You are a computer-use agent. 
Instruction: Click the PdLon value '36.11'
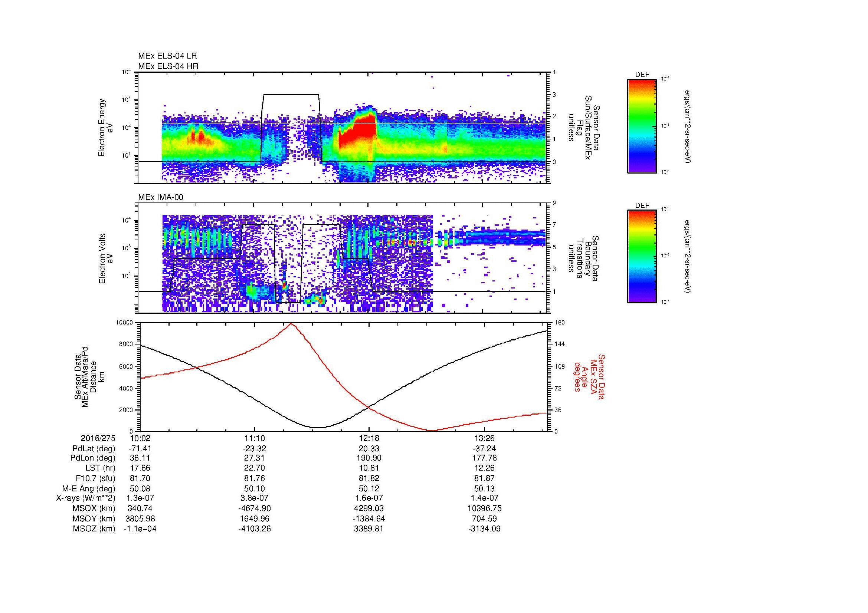[140, 458]
